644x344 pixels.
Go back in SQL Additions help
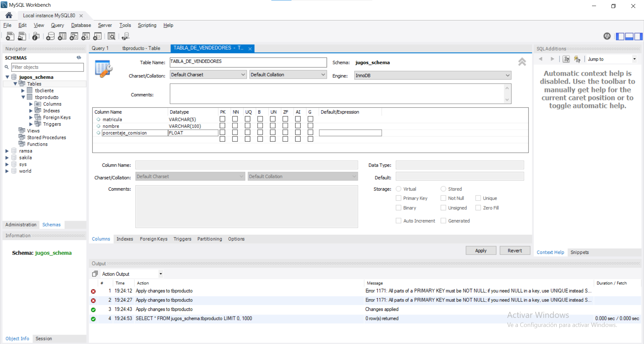click(540, 59)
